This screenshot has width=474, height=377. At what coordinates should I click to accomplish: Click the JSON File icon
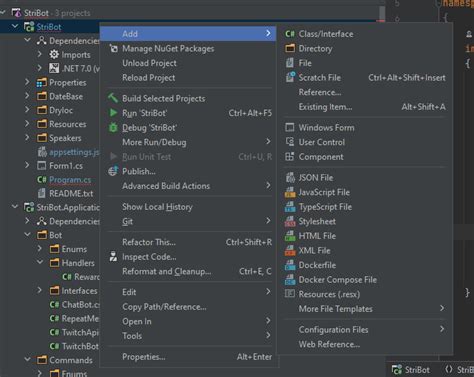point(290,177)
